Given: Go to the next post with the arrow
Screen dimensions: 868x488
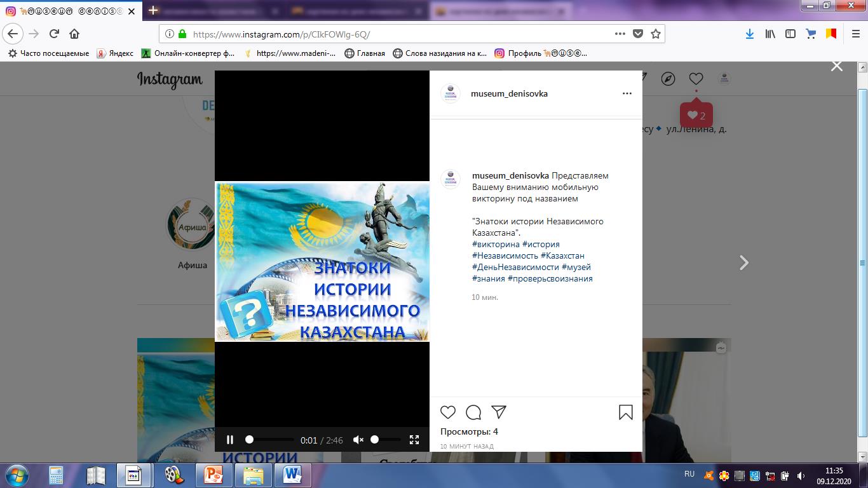Looking at the screenshot, I should click(744, 262).
